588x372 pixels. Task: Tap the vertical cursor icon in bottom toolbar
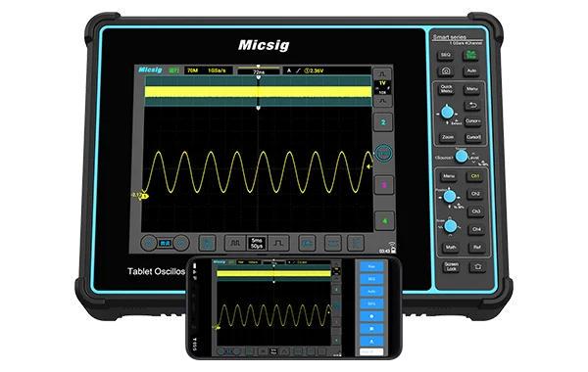coord(356,244)
